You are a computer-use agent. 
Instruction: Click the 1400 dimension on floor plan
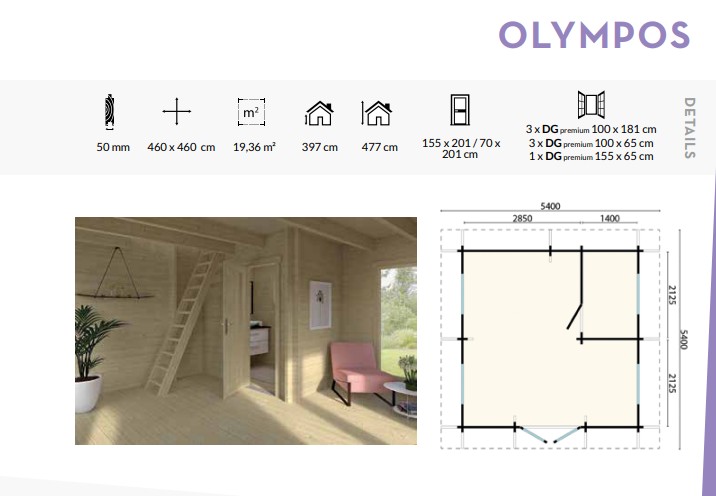610,218
